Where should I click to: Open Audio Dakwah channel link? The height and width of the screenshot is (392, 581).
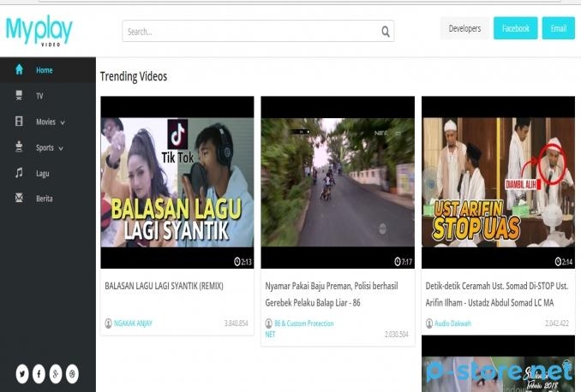[x=452, y=324]
